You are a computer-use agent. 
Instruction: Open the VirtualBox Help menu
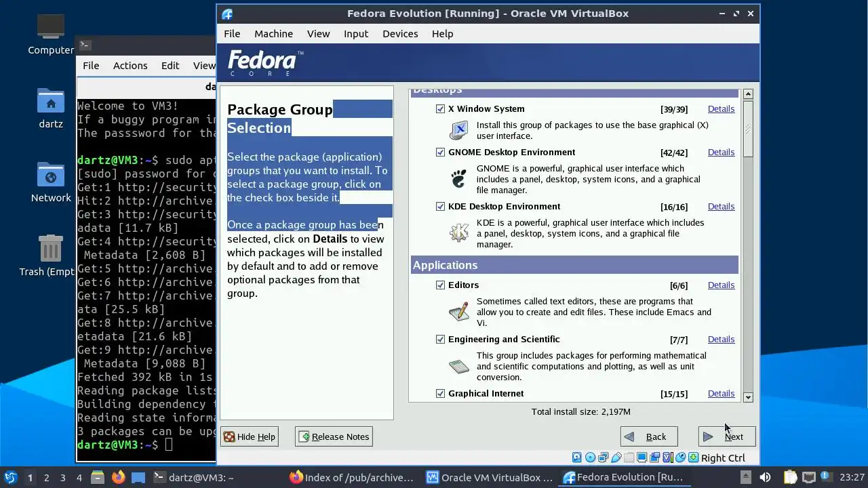click(442, 33)
